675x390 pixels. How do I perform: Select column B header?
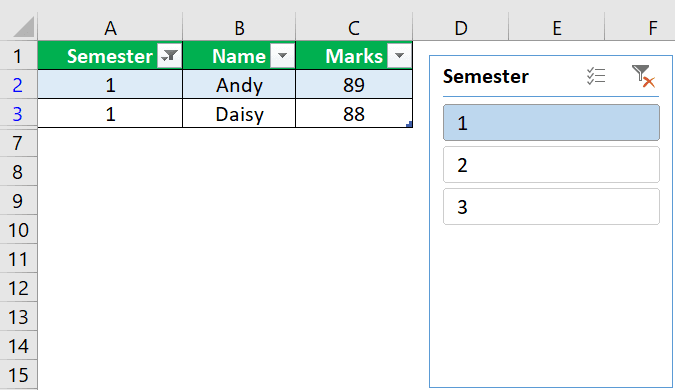pos(239,28)
